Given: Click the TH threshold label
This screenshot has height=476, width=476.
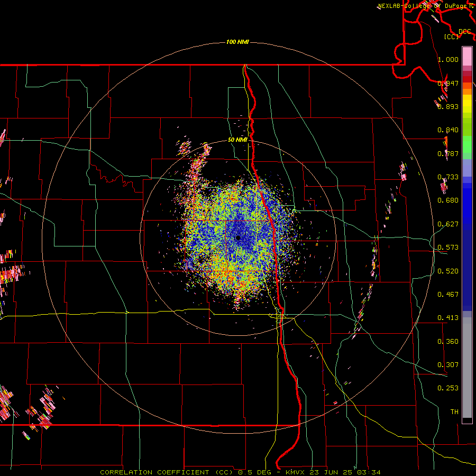Looking at the screenshot, I should click(x=454, y=412).
